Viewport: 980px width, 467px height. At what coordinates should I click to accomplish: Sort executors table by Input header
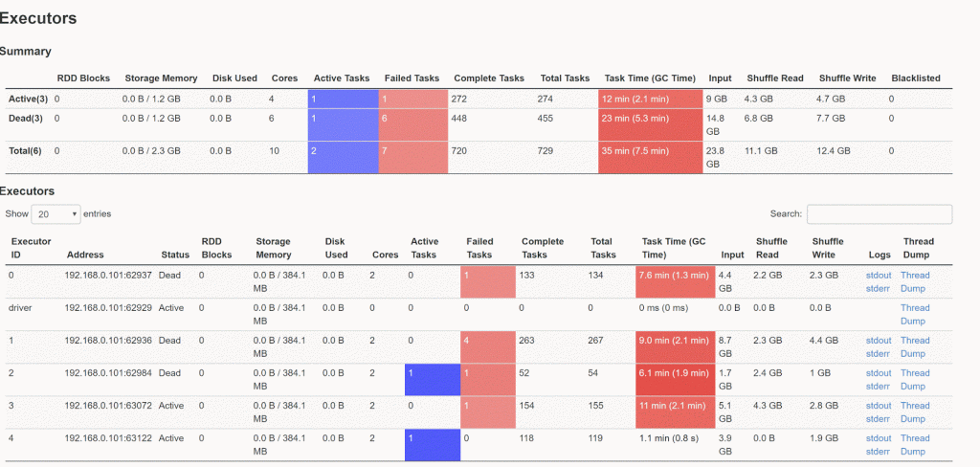(732, 255)
